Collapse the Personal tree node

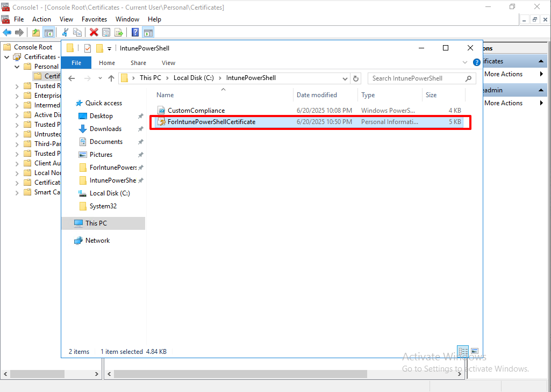coord(17,67)
